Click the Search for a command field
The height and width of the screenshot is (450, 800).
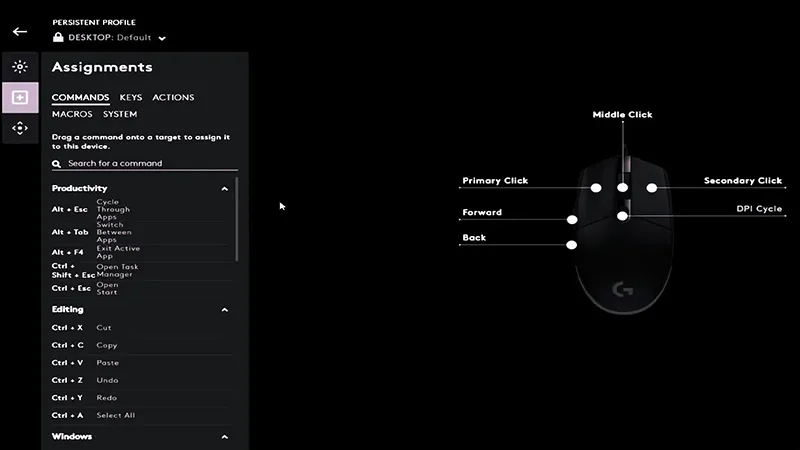coord(150,163)
